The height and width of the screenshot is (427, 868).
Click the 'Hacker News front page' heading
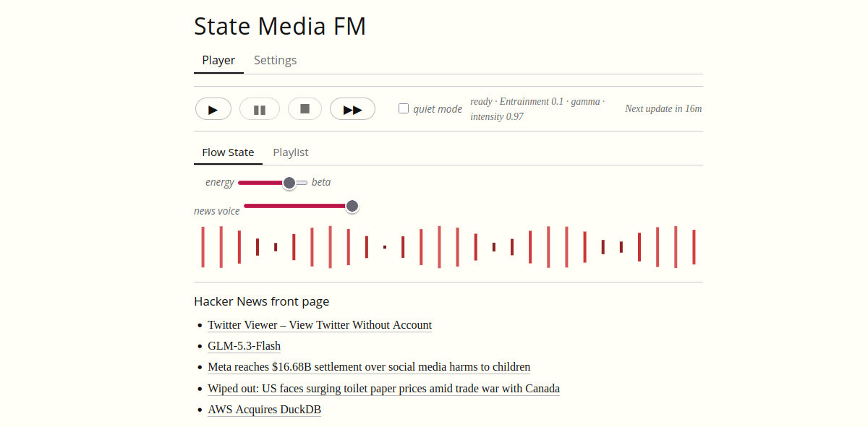(x=261, y=301)
